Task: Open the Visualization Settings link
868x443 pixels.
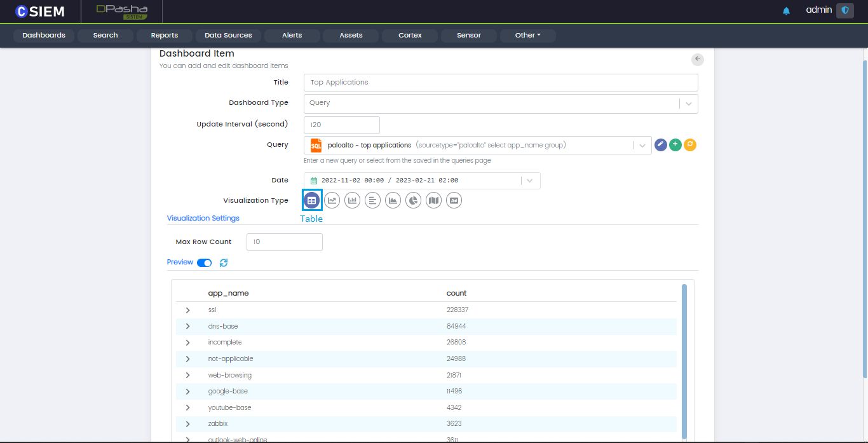Action: pyautogui.click(x=203, y=218)
